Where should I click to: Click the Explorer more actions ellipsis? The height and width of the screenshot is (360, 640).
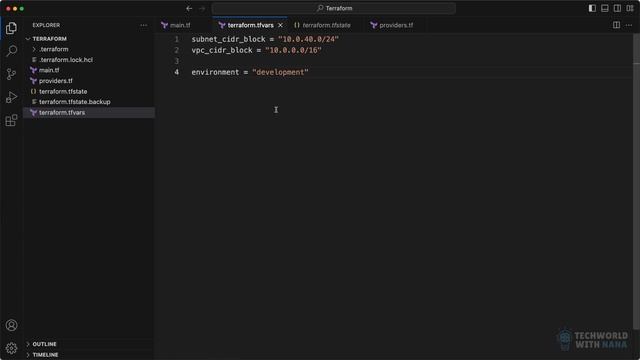click(144, 25)
